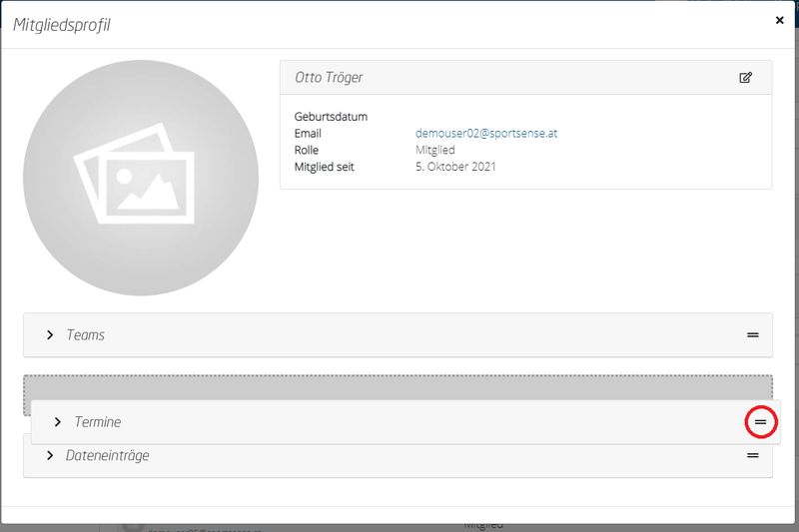This screenshot has width=799, height=532.
Task: Click the dashed gray drop placeholder
Action: pos(398,386)
